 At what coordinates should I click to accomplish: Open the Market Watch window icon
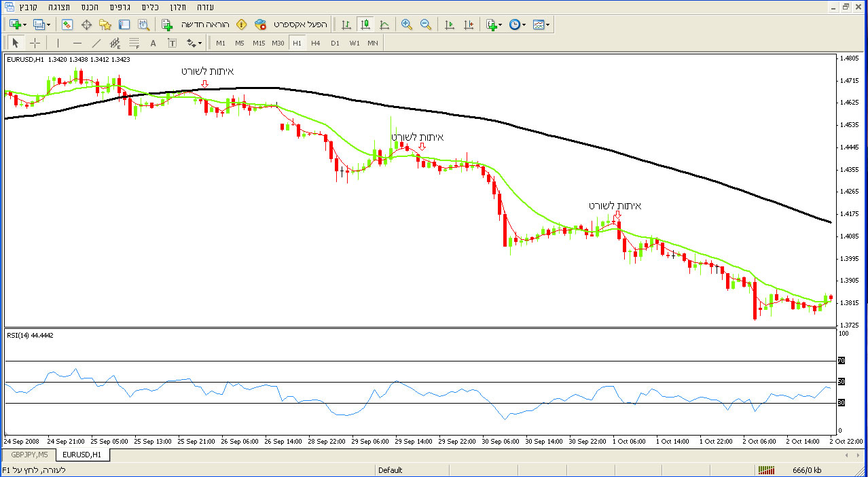tap(67, 24)
